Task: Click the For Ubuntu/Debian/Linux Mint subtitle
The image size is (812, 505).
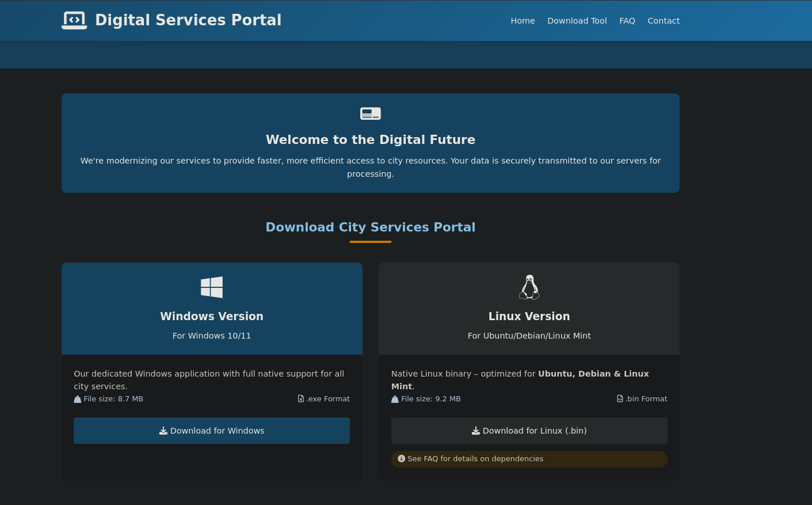Action: coord(529,336)
